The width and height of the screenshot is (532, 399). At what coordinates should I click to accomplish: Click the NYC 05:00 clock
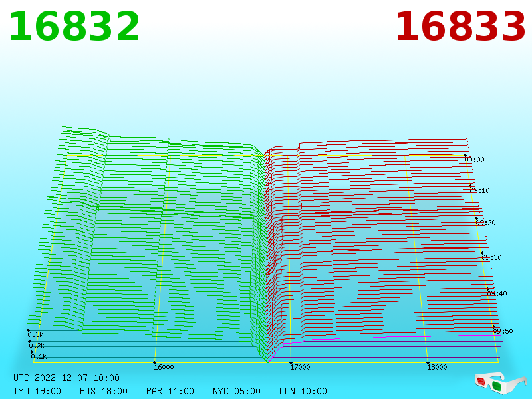coord(237,391)
